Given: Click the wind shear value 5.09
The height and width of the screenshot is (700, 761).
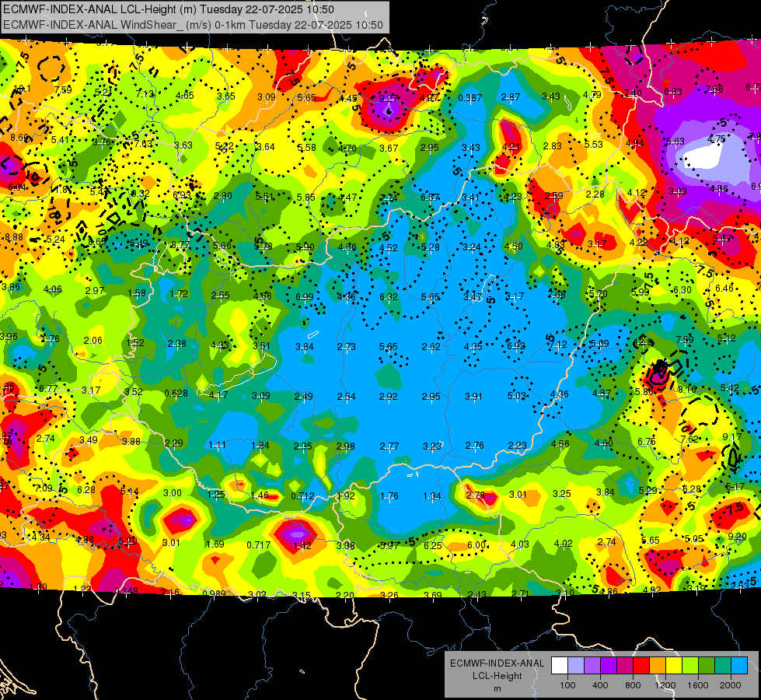Looking at the screenshot, I should 599,344.
